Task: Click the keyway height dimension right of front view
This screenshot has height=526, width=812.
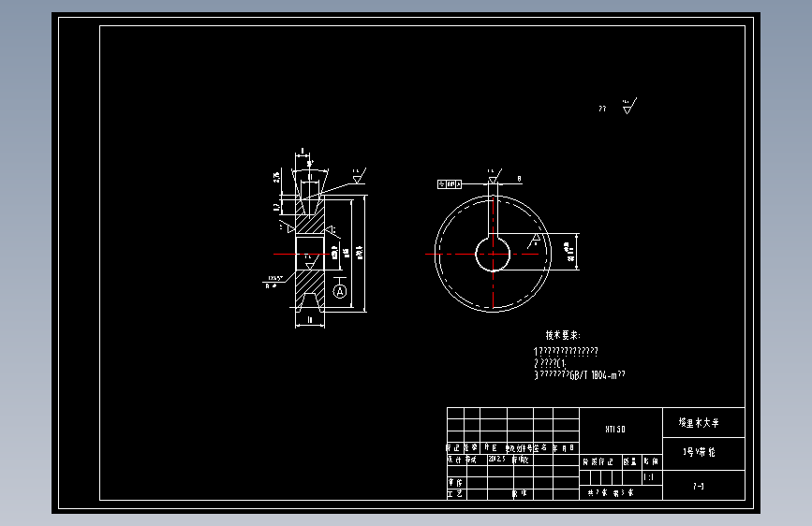Action: coord(571,252)
